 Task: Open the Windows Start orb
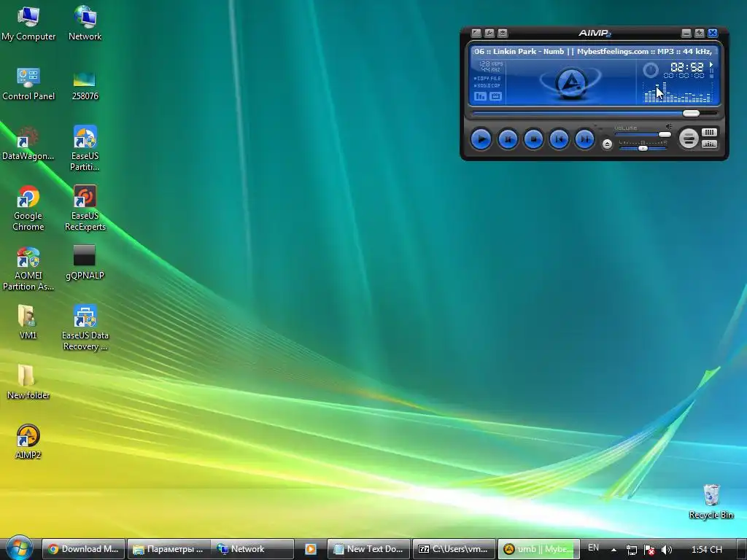(20, 548)
